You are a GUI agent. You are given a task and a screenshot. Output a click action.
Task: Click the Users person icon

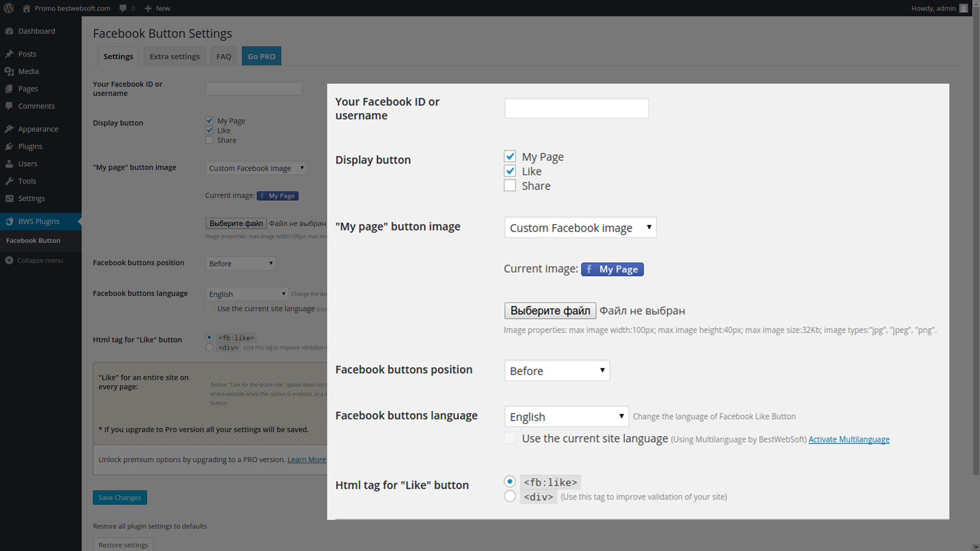point(9,164)
